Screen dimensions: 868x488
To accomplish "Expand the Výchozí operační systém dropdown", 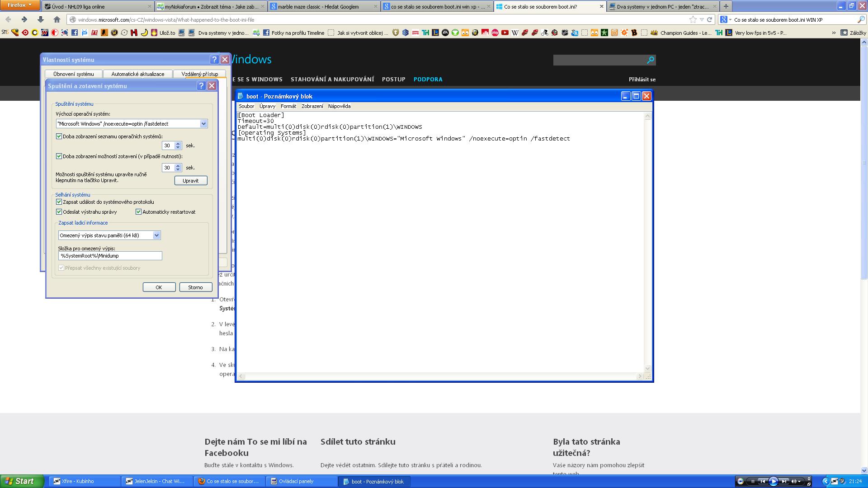I will click(203, 124).
